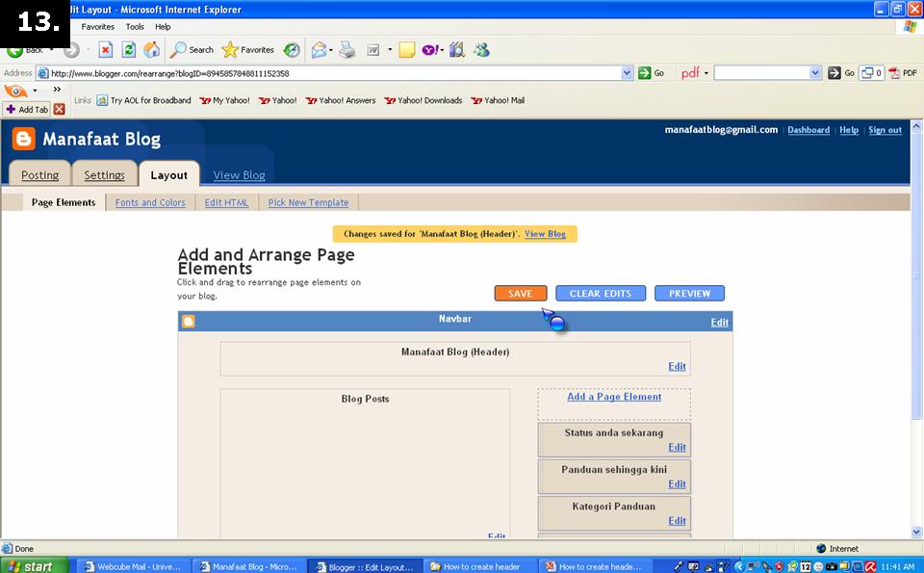Click the Mail envelope toolbar icon
This screenshot has width=924, height=573.
click(319, 50)
